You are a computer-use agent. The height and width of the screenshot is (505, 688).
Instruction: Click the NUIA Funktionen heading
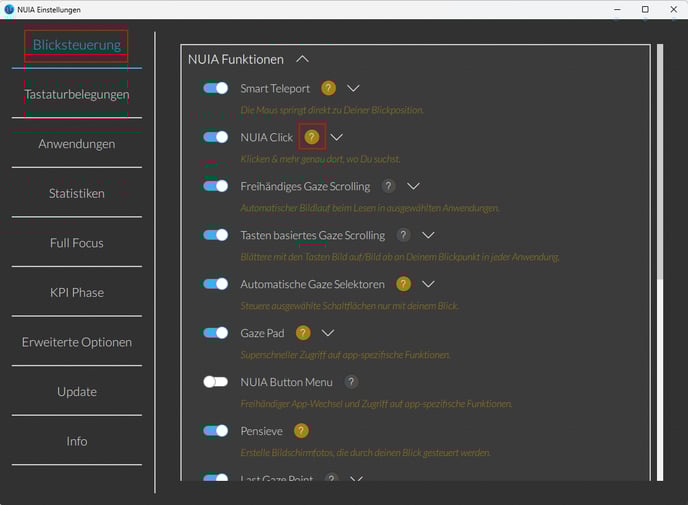(236, 59)
